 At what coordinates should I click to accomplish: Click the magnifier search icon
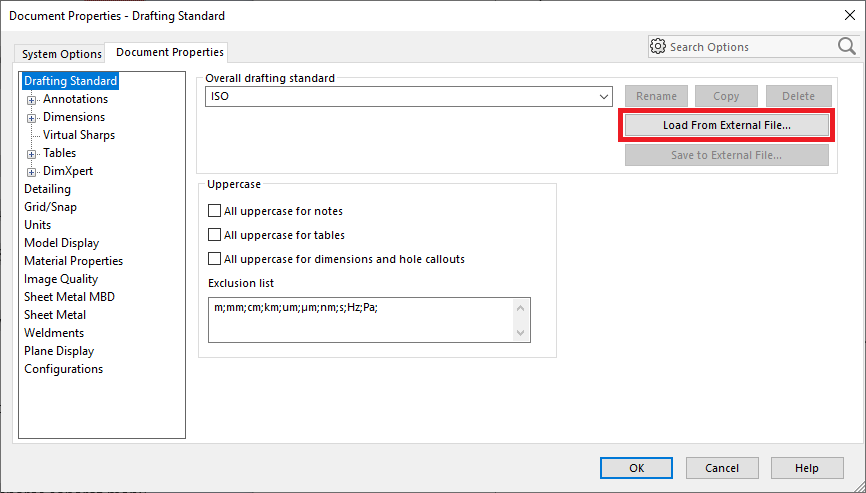click(x=846, y=46)
